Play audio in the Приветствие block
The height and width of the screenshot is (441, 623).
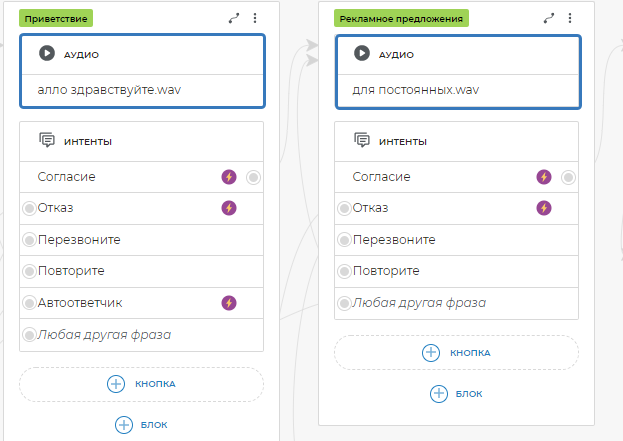click(x=46, y=54)
